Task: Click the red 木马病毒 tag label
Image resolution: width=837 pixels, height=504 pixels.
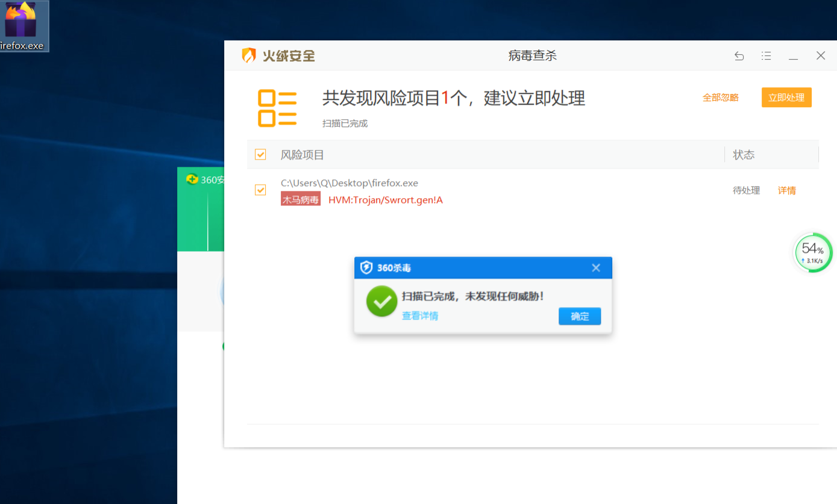Action: pyautogui.click(x=300, y=199)
